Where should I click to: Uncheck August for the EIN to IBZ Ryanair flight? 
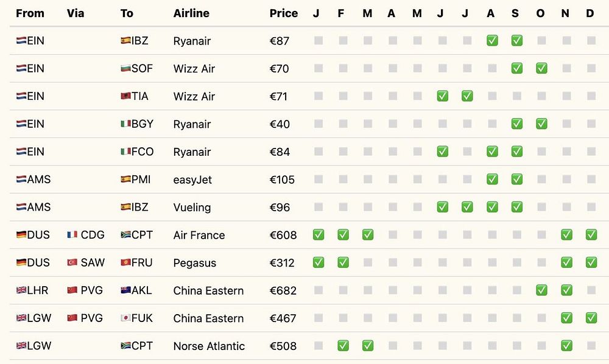point(492,41)
